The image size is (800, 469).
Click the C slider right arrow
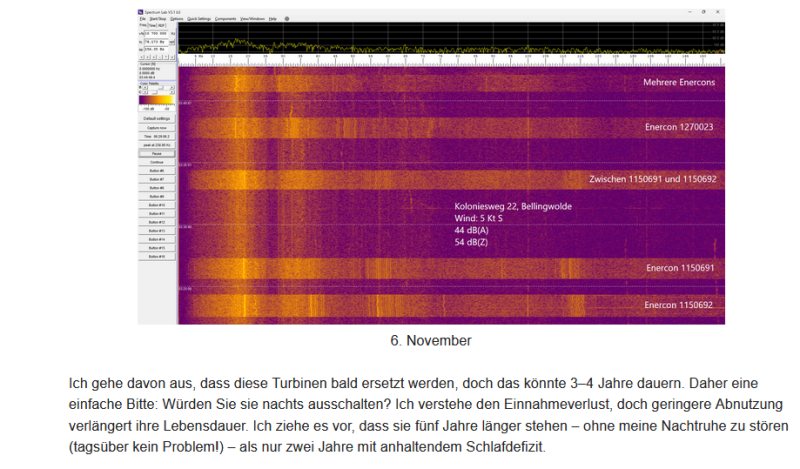pos(172,92)
